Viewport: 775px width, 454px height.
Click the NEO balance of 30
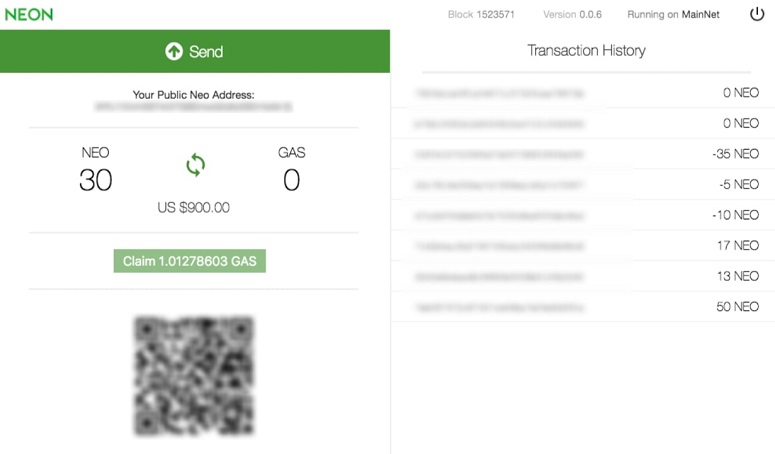pyautogui.click(x=96, y=181)
